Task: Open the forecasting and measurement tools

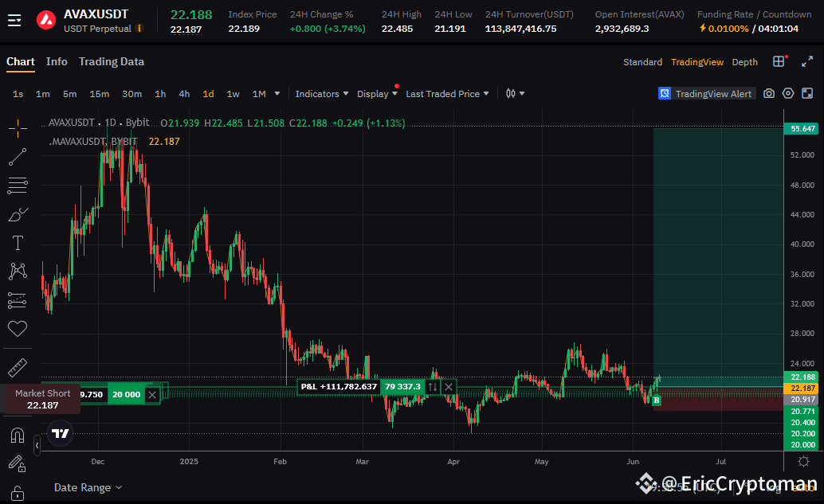Action: (x=18, y=300)
